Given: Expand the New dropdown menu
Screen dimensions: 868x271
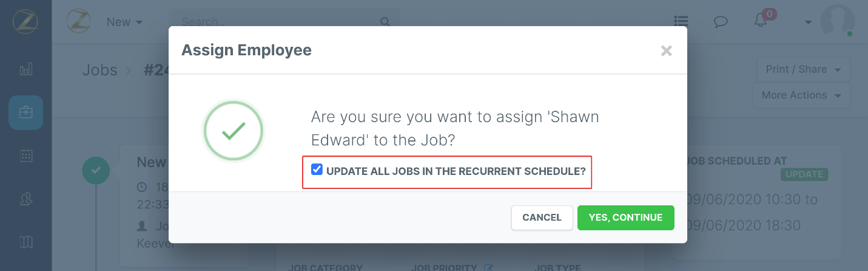Looking at the screenshot, I should pos(124,22).
